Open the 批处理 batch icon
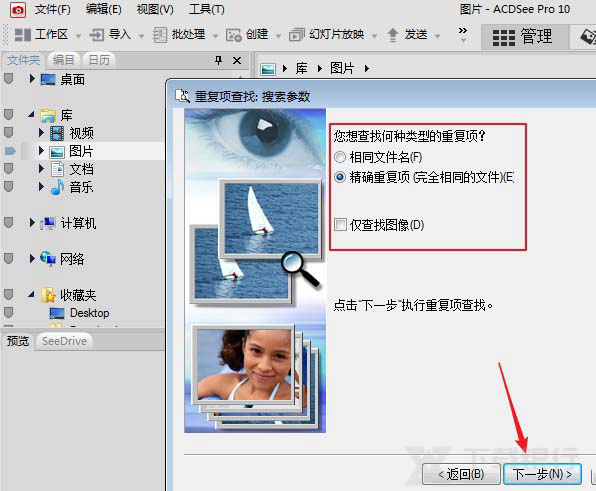 point(160,35)
